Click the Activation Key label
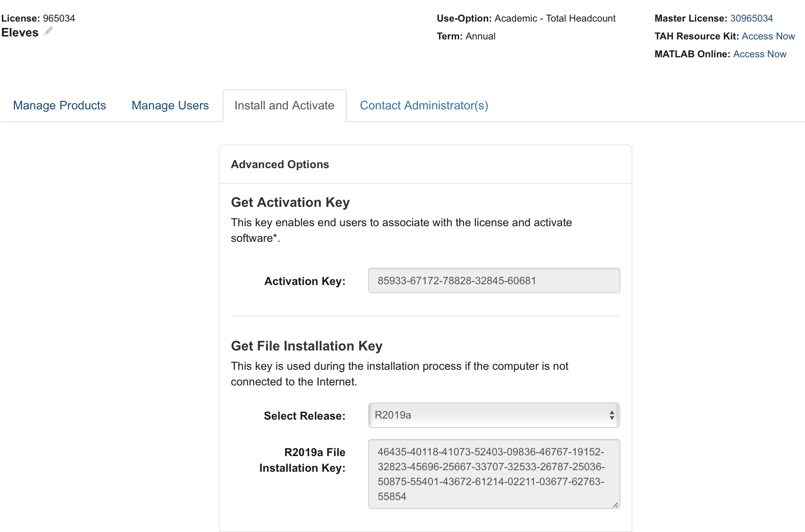This screenshot has width=805, height=532. (x=305, y=281)
